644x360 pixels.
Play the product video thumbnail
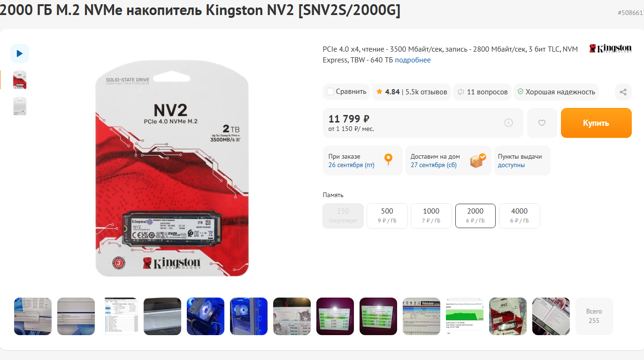point(20,54)
